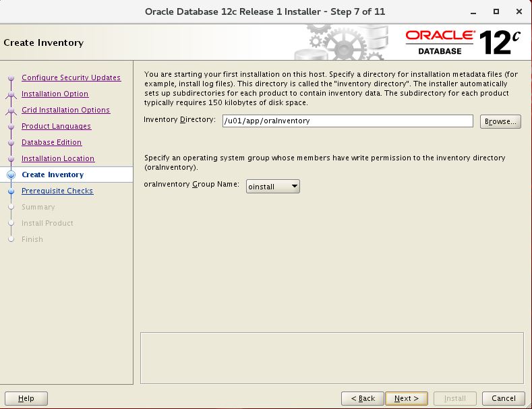Go to the Prerequisite Checks step
532x409 pixels.
click(57, 191)
